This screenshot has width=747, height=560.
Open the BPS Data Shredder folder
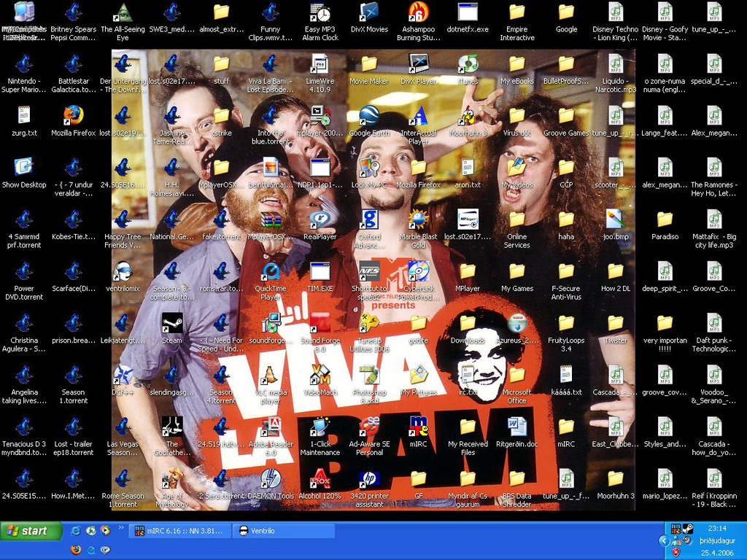(517, 489)
